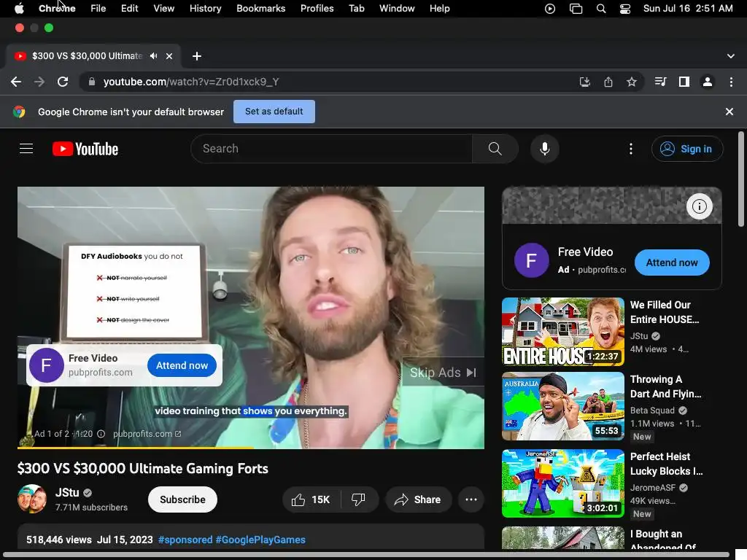This screenshot has height=560, width=747.
Task: Open the History menu
Action: coord(205,9)
